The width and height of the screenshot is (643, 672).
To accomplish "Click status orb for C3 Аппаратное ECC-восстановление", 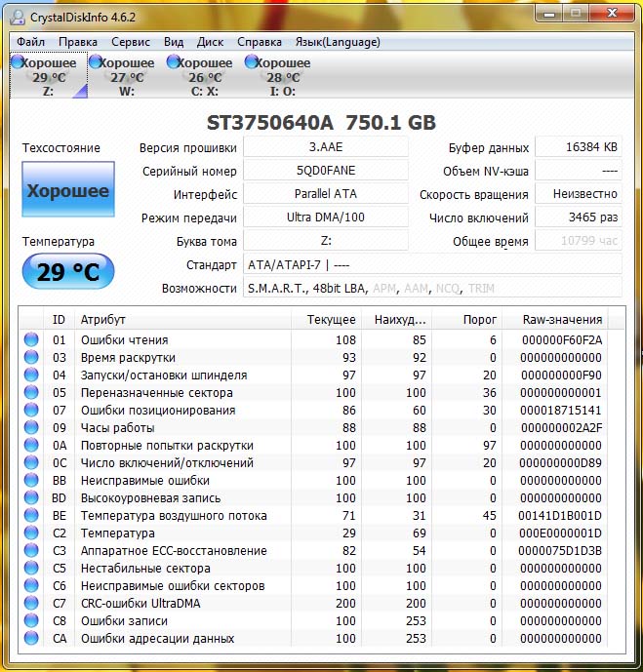I will coord(31,550).
